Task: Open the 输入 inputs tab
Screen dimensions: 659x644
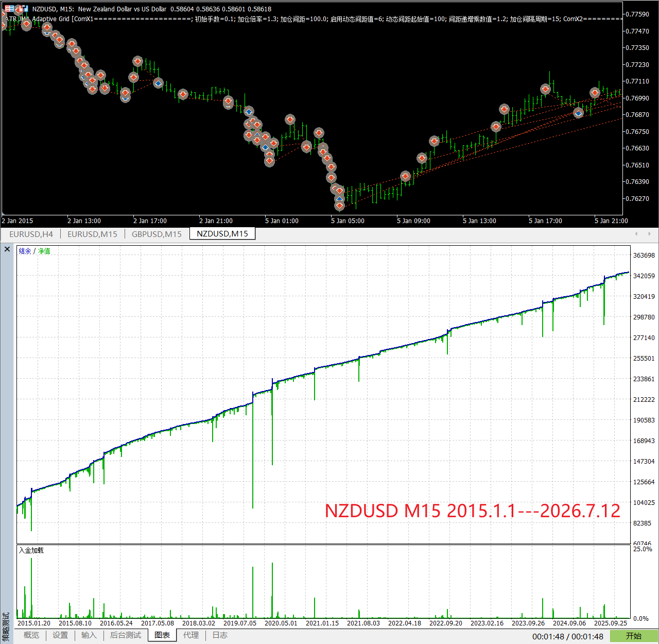Action: click(89, 635)
